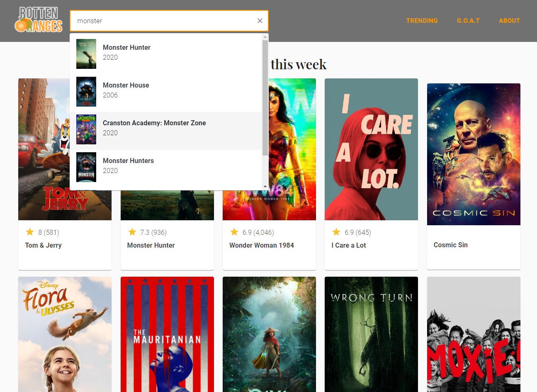Viewport: 537px width, 392px height.
Task: Click the "7.3 (936)" rating text
Action: pyautogui.click(x=153, y=232)
